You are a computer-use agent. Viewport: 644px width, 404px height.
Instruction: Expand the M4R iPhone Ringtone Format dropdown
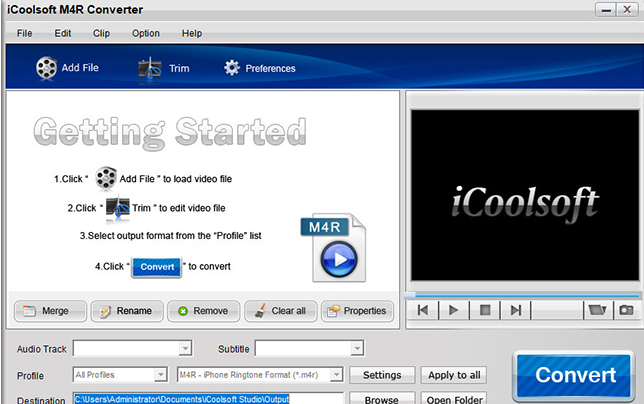[336, 374]
